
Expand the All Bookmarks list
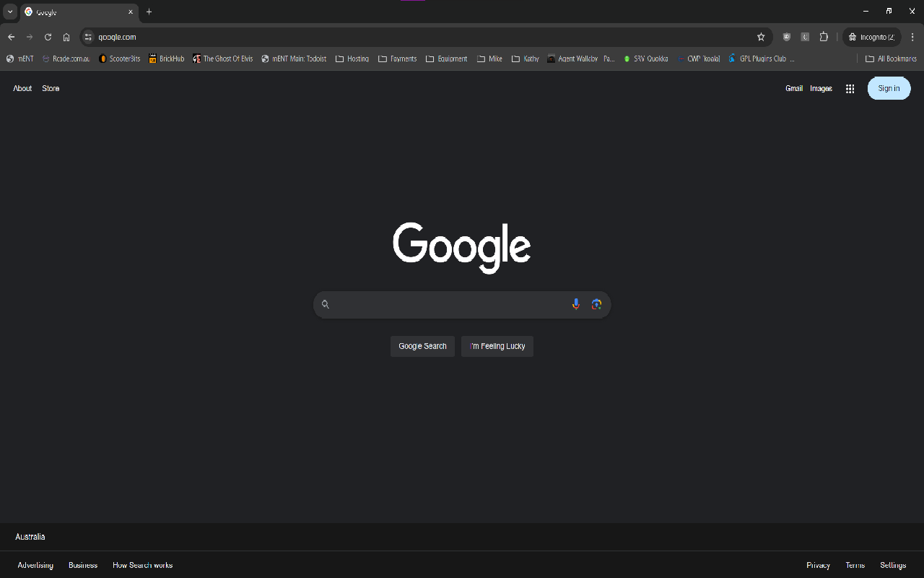tap(891, 59)
